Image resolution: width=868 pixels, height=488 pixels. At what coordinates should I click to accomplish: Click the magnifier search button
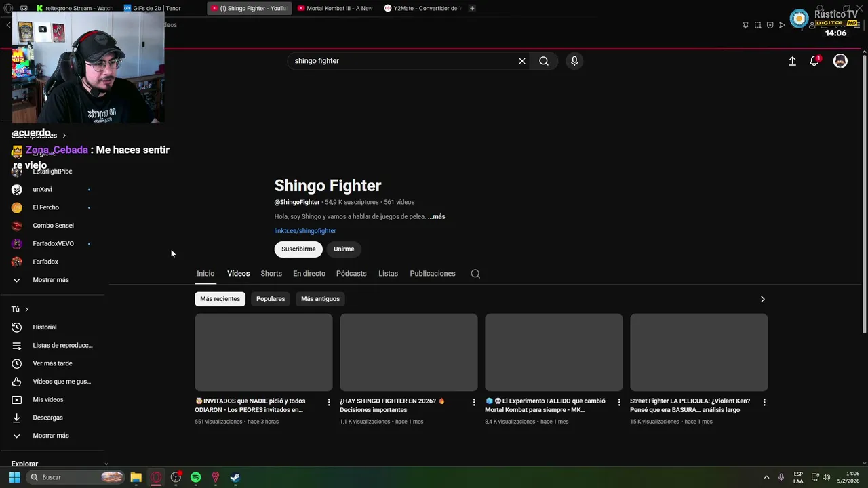pyautogui.click(x=544, y=61)
